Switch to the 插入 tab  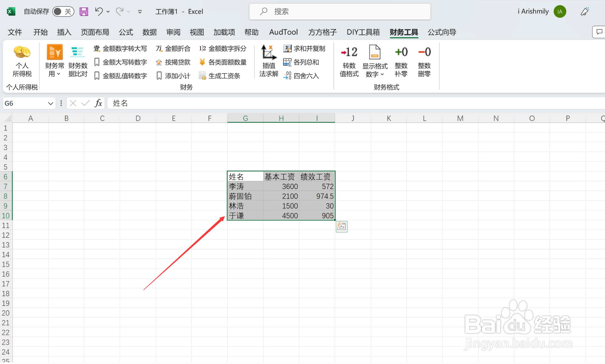click(x=64, y=32)
